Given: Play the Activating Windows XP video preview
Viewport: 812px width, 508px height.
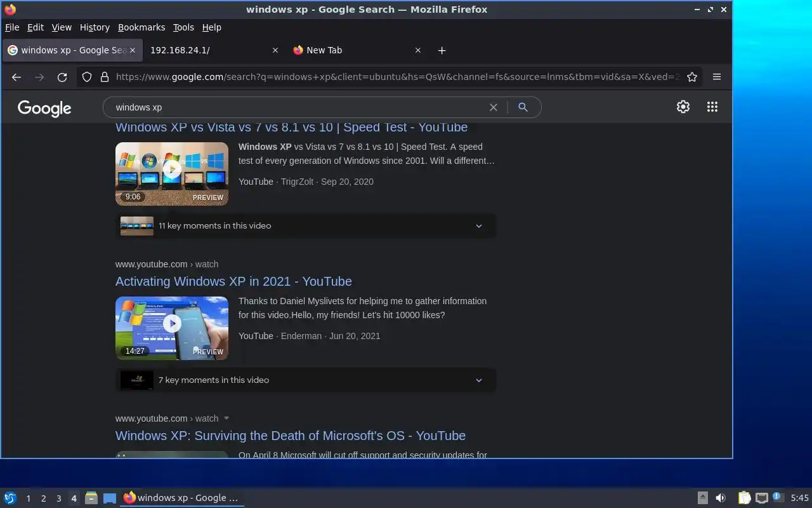Looking at the screenshot, I should [172, 323].
